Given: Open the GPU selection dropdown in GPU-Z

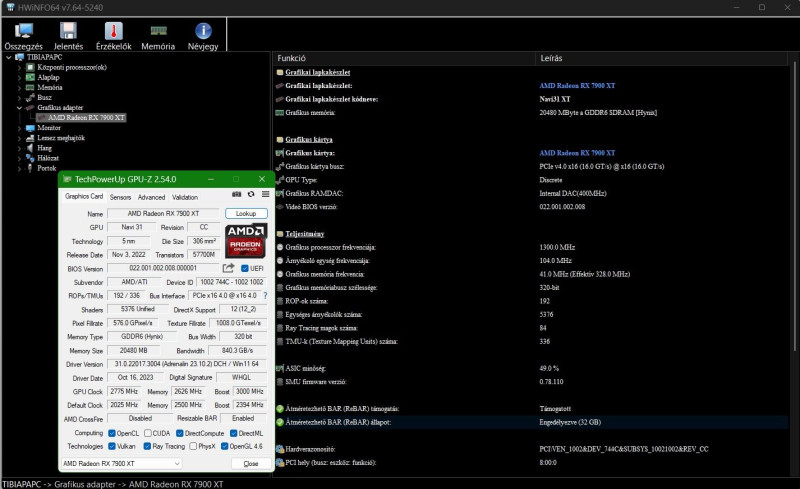Looking at the screenshot, I should tap(121, 463).
